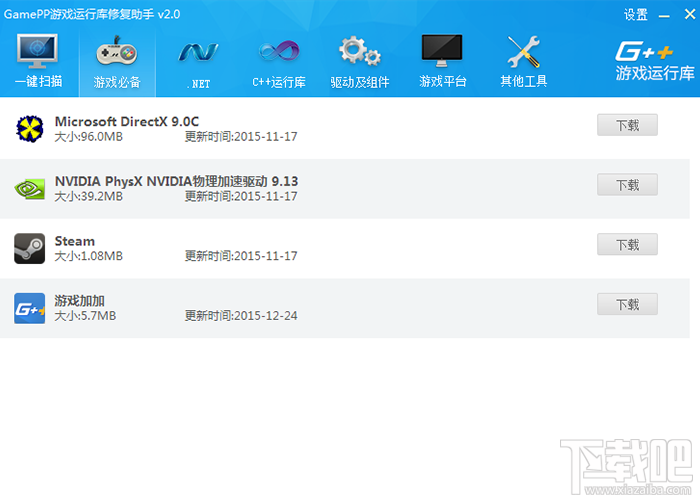
Task: Click 大小:1.08MB size text
Action: tap(88, 256)
